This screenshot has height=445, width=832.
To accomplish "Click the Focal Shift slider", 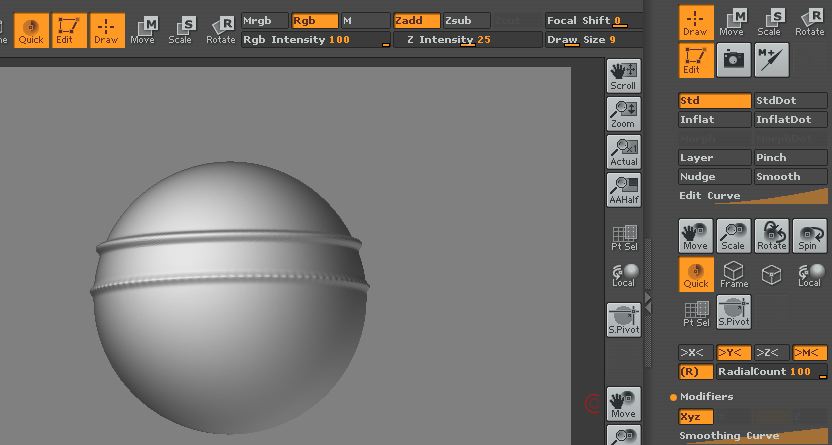I will [x=594, y=21].
